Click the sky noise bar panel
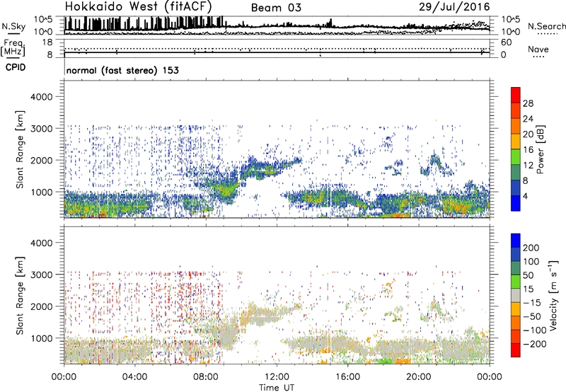 pos(277,25)
